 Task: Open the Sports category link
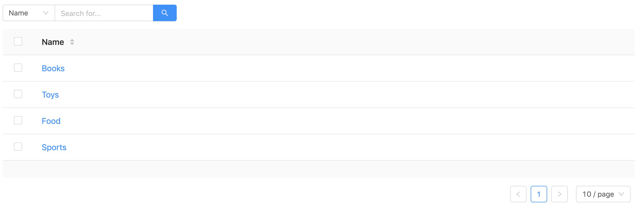54,147
